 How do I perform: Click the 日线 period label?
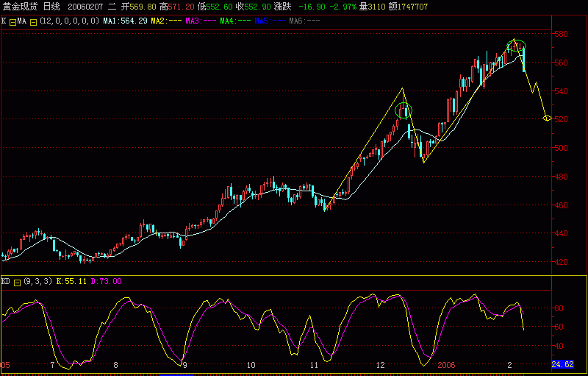pyautogui.click(x=51, y=7)
